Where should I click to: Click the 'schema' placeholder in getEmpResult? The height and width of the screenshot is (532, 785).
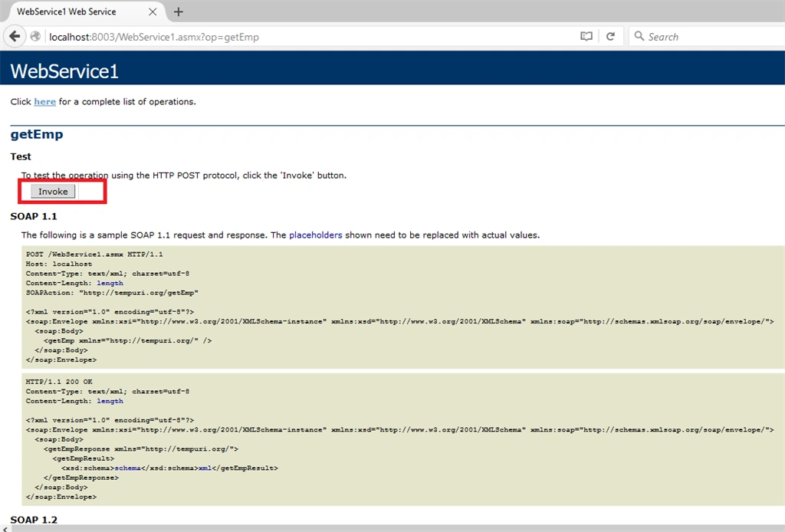(128, 468)
